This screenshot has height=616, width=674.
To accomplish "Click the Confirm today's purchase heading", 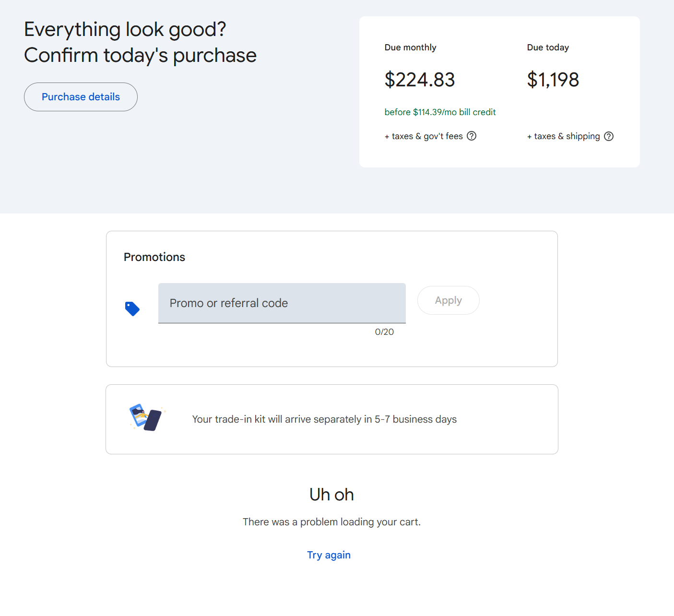I will coord(140,55).
